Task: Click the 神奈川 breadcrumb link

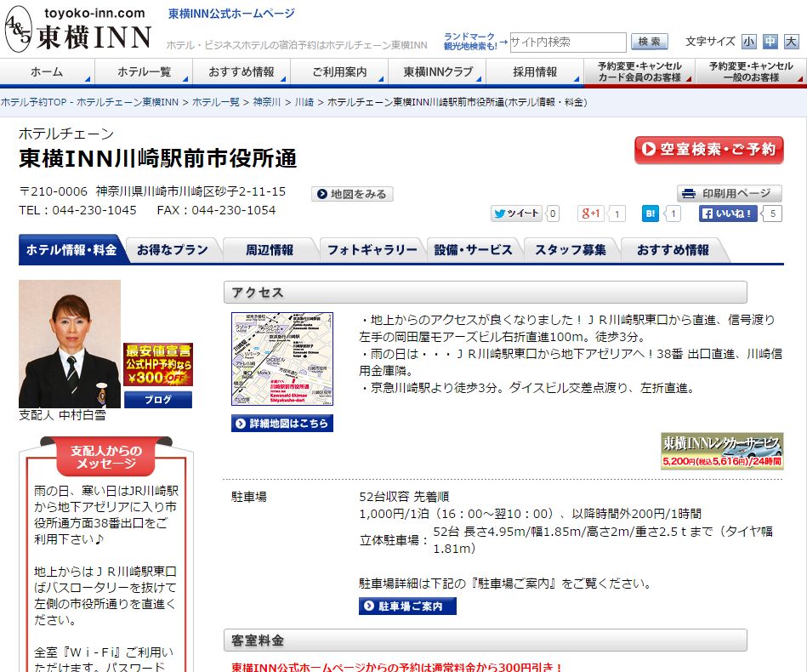Action: point(267,102)
